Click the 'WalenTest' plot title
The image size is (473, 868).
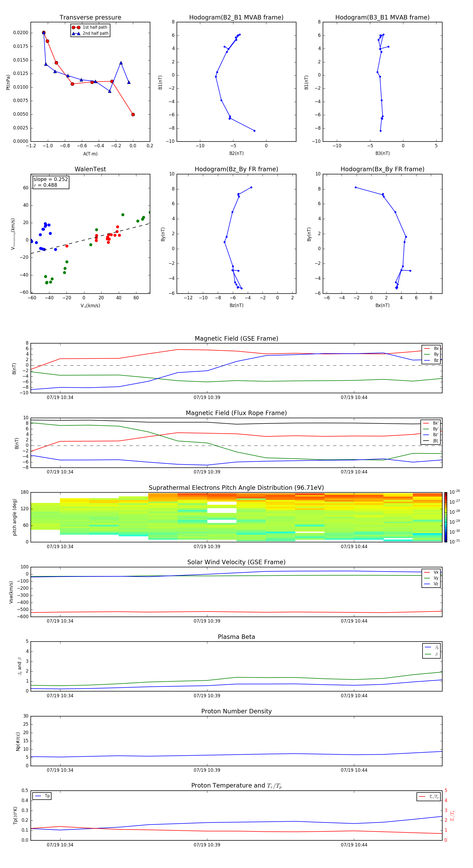click(90, 169)
